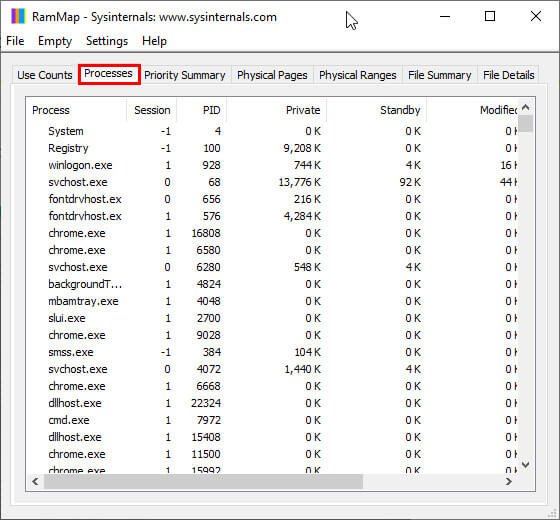This screenshot has height=520, width=560.
Task: Sort by the Standby column header
Action: pyautogui.click(x=376, y=110)
